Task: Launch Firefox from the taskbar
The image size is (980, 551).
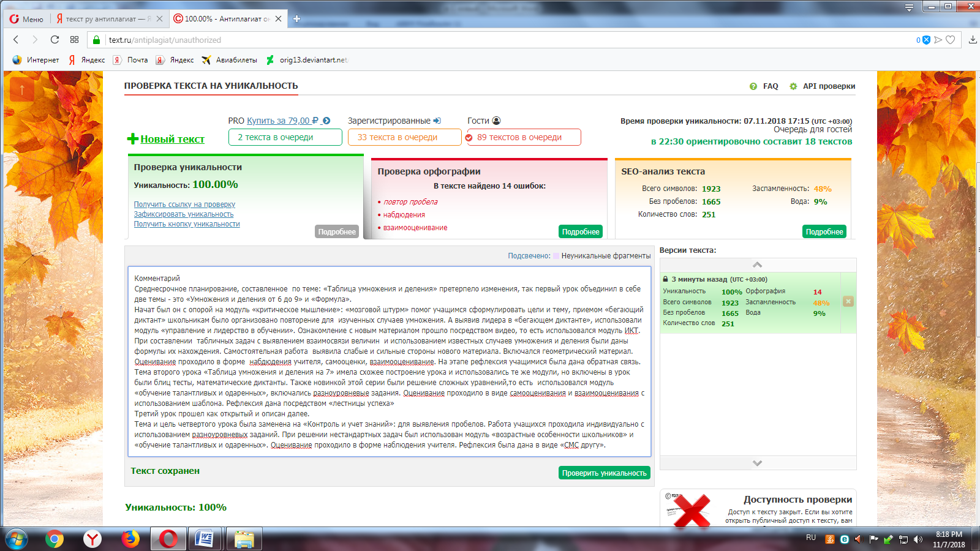Action: click(130, 539)
